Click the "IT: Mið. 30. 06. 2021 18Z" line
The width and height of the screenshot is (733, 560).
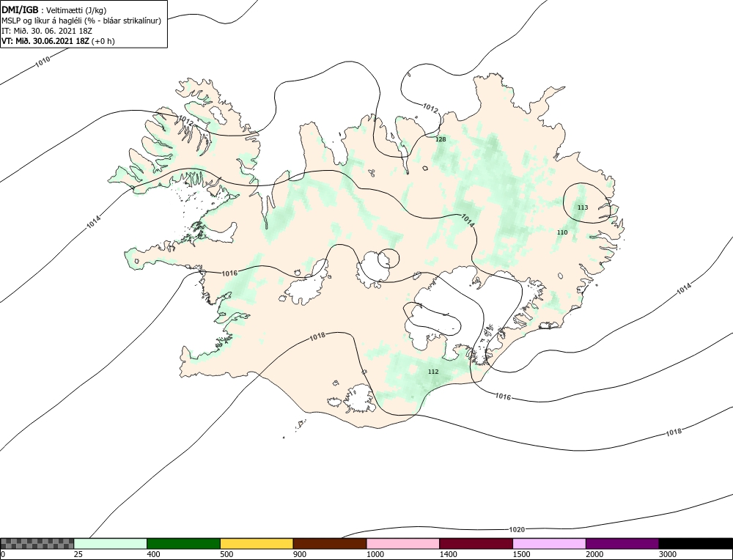47,31
